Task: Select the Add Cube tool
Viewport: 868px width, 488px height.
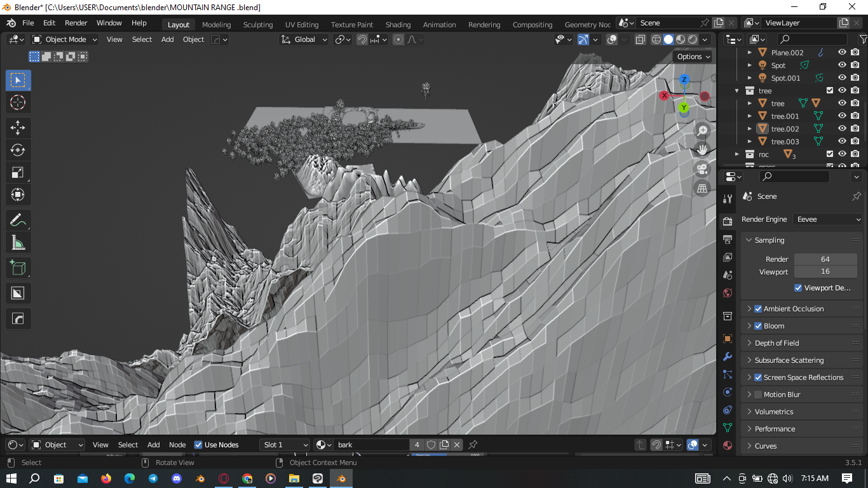Action: pos(18,268)
